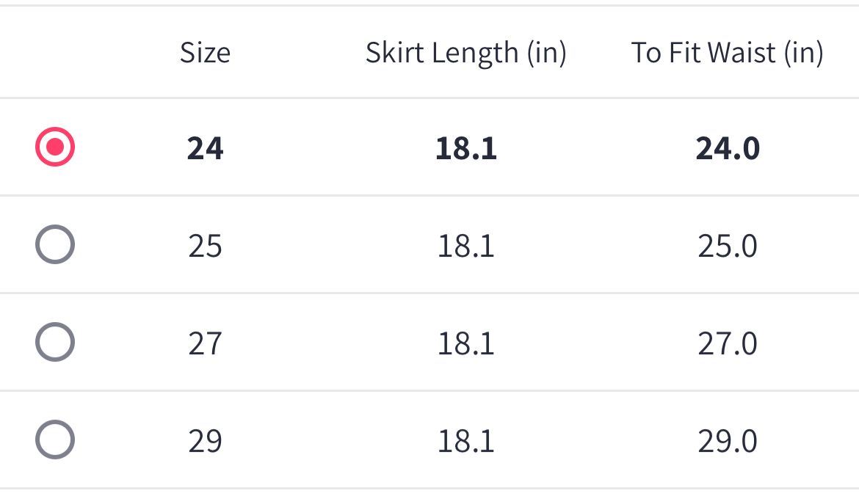
Task: Click the 29.0 waist measurement
Action: click(727, 441)
